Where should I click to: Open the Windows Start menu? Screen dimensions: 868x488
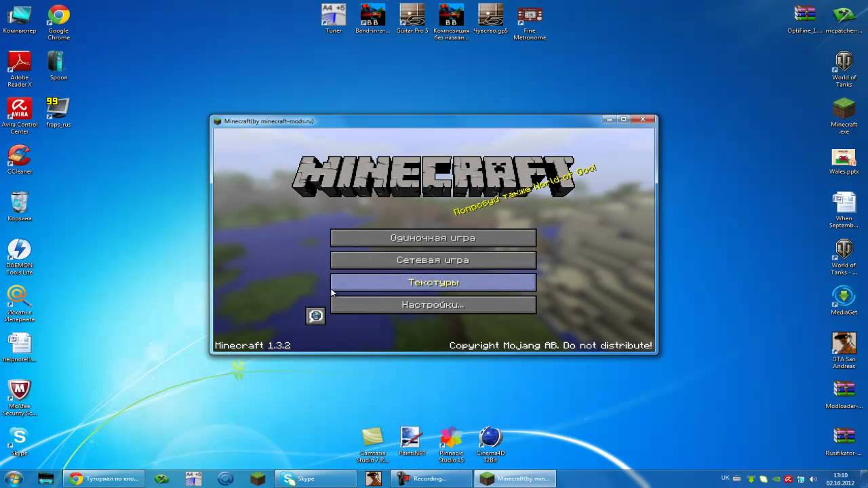click(x=14, y=479)
